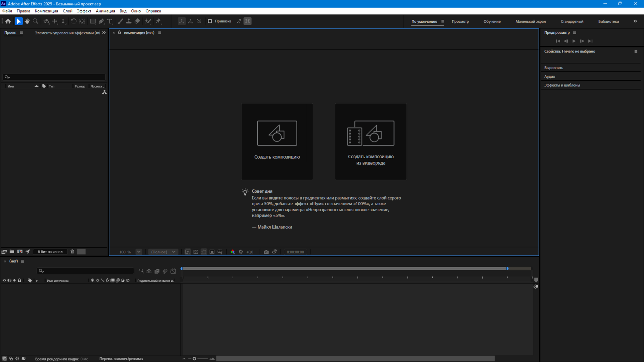The width and height of the screenshot is (644, 362).
Task: Expand the workspace overflow chevron
Action: pyautogui.click(x=635, y=21)
